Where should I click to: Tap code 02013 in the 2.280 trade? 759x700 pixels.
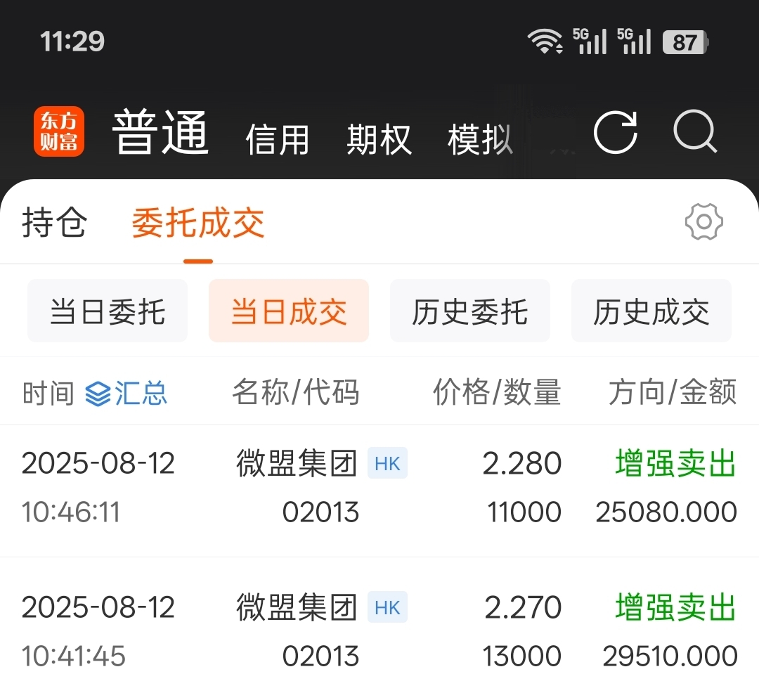320,512
